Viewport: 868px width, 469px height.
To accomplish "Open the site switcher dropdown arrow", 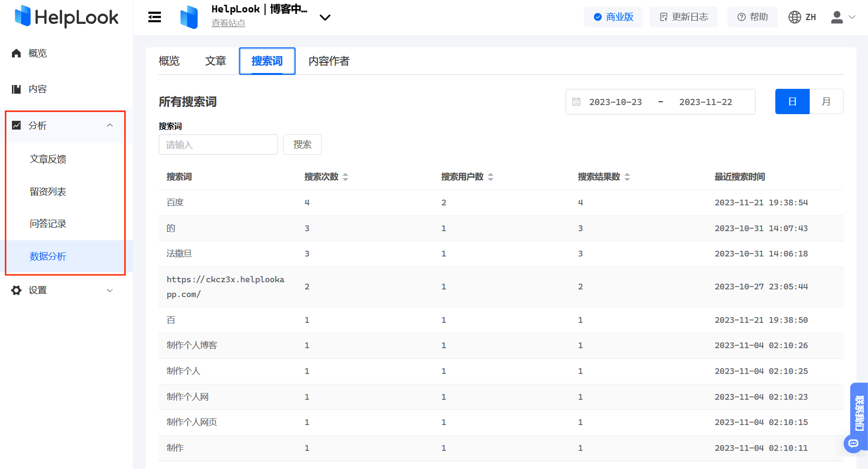I will 325,18.
